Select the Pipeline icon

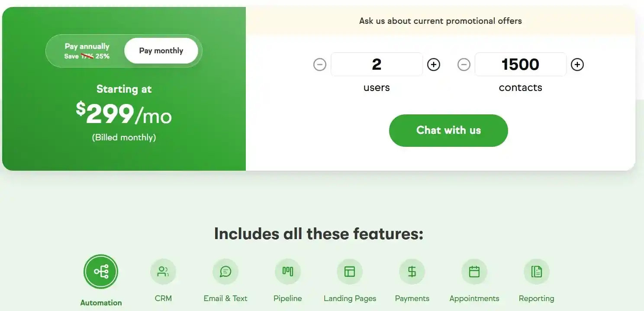(287, 272)
